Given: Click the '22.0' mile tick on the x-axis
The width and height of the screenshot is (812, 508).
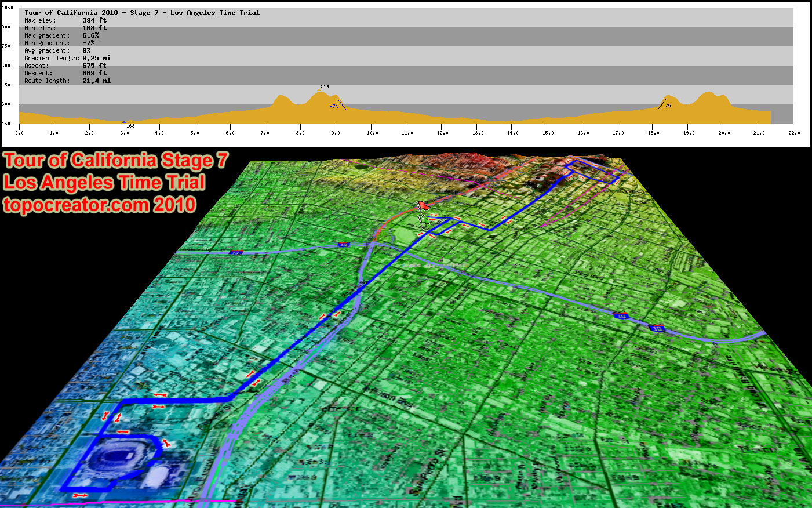Looking at the screenshot, I should (x=794, y=133).
